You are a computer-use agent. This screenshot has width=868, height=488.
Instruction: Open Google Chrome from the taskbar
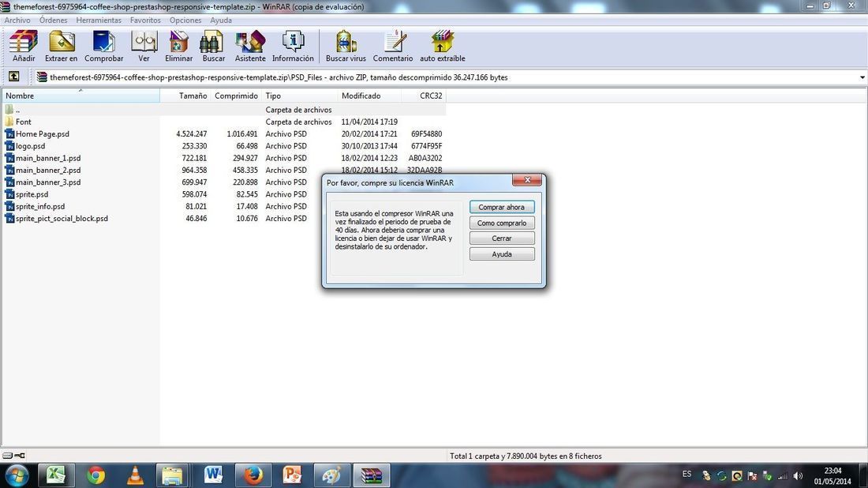[x=95, y=476]
